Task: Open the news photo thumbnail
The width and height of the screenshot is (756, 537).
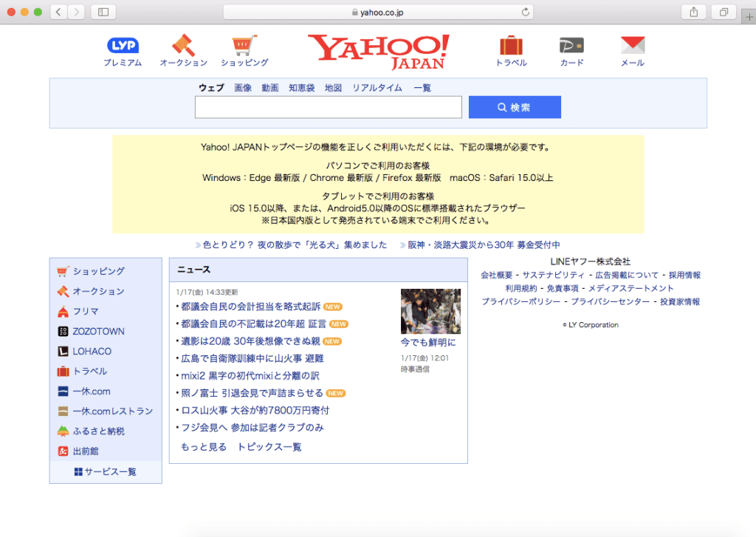Action: [x=430, y=311]
